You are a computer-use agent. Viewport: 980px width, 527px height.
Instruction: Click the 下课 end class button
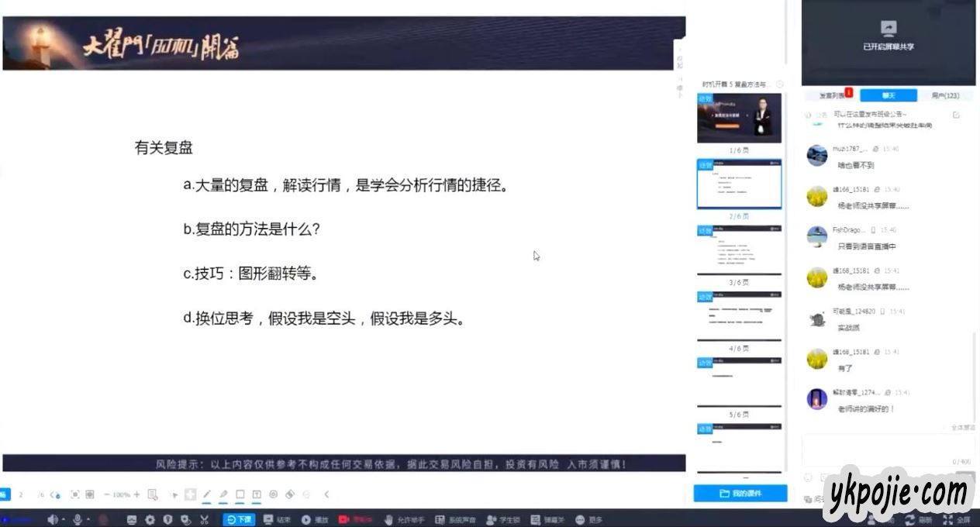[239, 519]
